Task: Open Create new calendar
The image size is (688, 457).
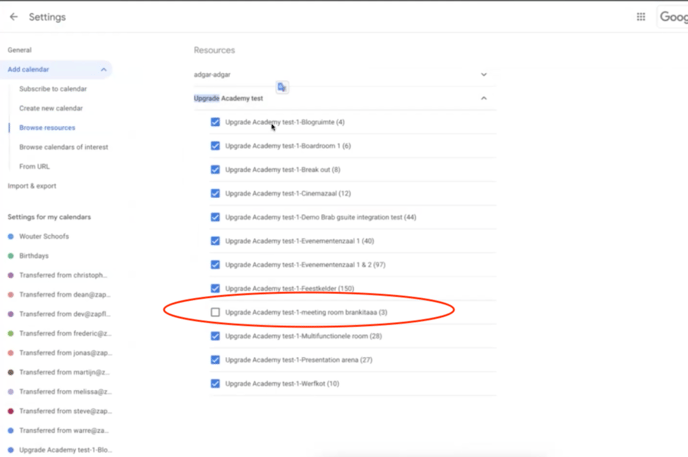Action: [x=51, y=108]
